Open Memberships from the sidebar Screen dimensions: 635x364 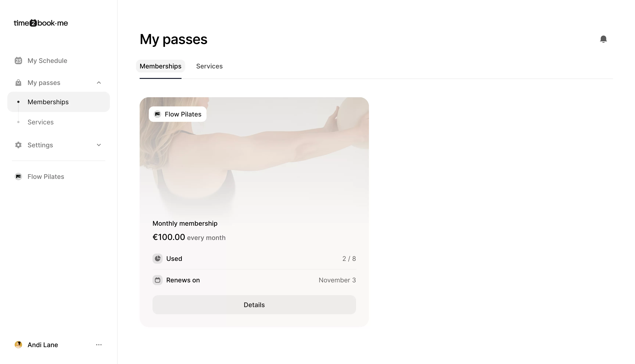point(48,102)
